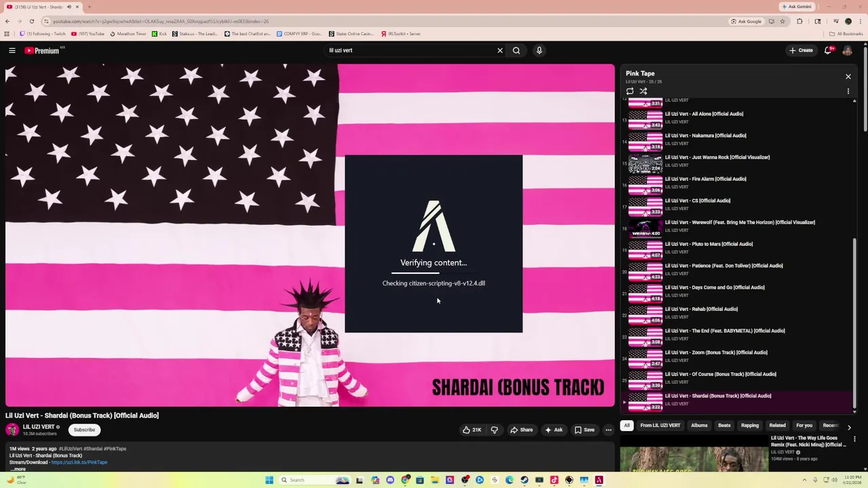Image resolution: width=868 pixels, height=488 pixels.
Task: Open Pink Tape playlist options menu
Action: click(848, 91)
